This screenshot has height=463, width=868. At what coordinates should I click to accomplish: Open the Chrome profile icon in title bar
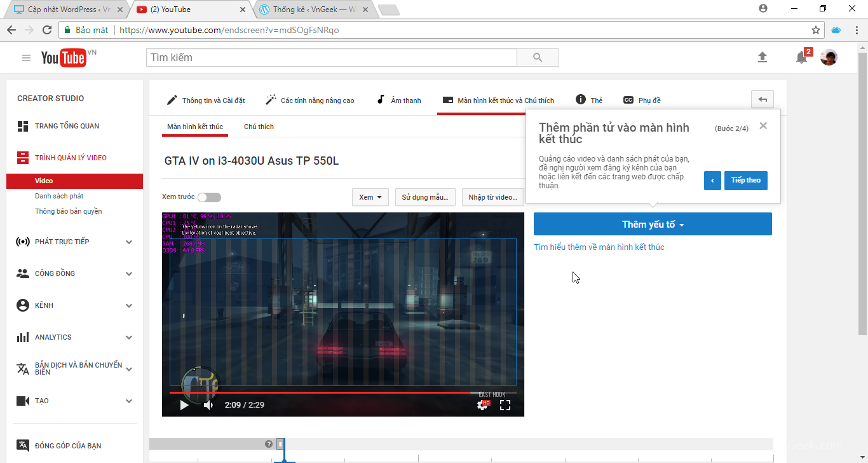tap(763, 8)
